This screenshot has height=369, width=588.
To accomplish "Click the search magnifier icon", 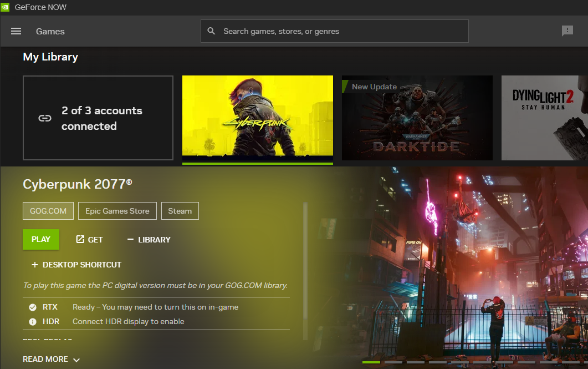I will pos(211,31).
